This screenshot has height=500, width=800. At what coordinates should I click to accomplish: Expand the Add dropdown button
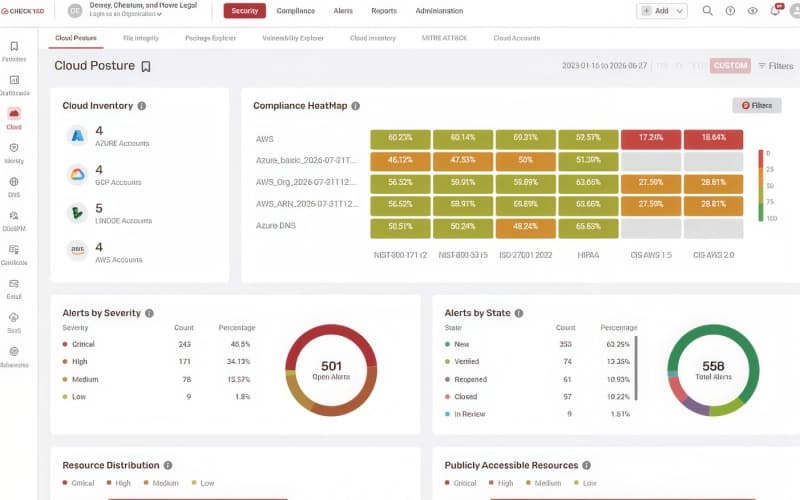tap(662, 11)
